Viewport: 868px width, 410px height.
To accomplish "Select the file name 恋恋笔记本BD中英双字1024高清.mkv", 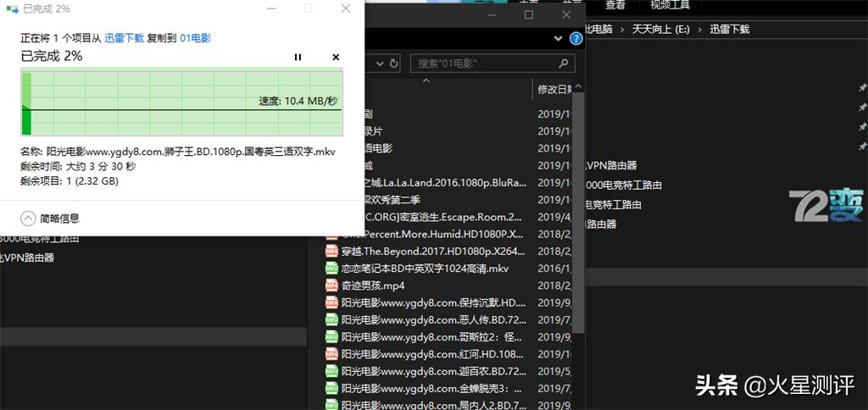I will (x=425, y=269).
